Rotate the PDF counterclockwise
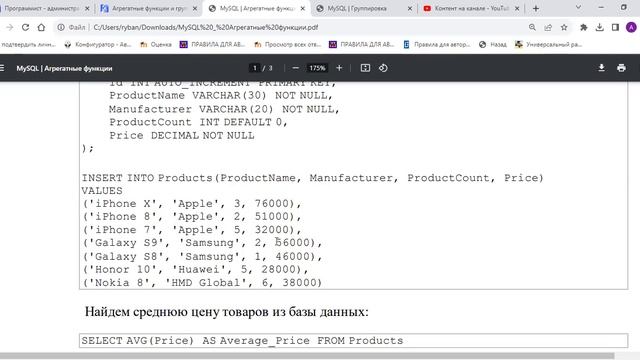Image resolution: width=640 pixels, height=360 pixels. point(383,68)
